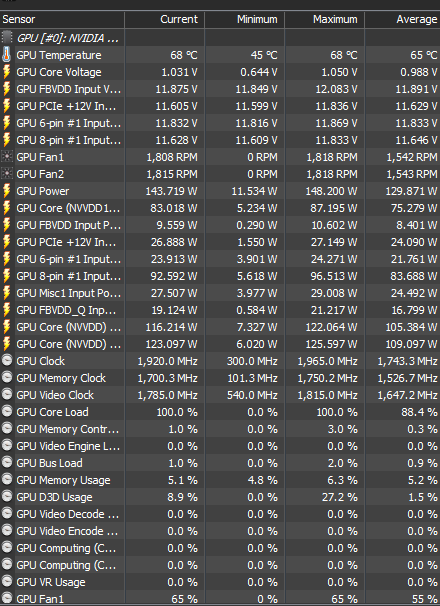Click the GPU Memory Usage gauge icon

pos(7,480)
